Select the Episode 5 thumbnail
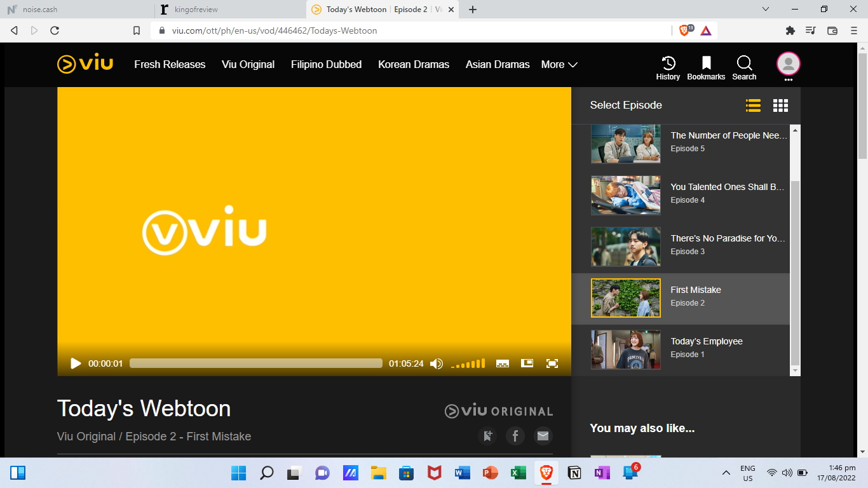Viewport: 868px width, 488px height. (x=626, y=144)
